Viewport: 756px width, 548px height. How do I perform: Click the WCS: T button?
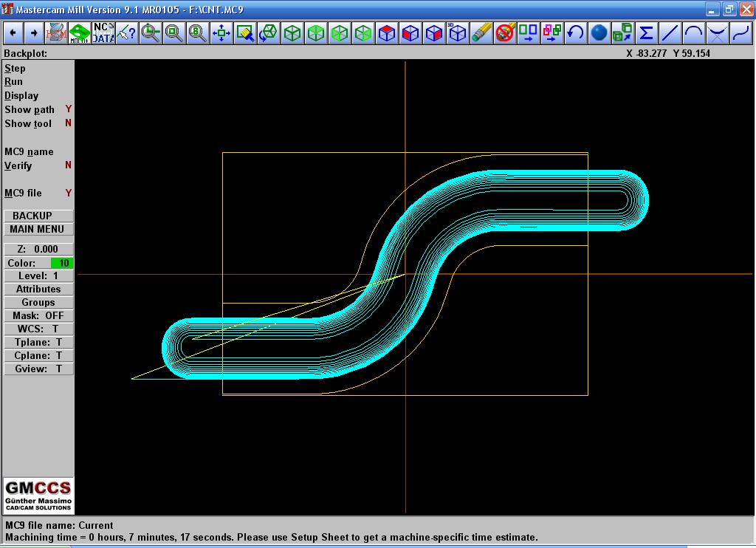click(x=38, y=329)
